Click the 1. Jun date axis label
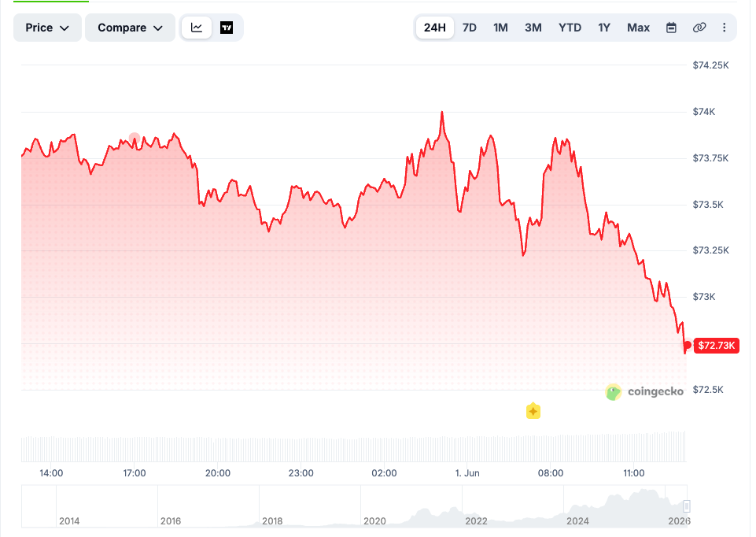The height and width of the screenshot is (537, 756). (x=467, y=473)
